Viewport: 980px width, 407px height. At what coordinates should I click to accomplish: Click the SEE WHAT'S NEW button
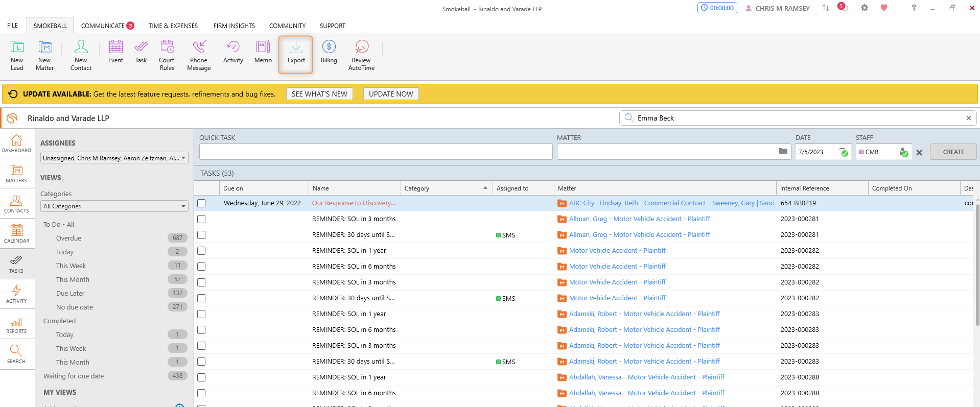click(x=319, y=94)
